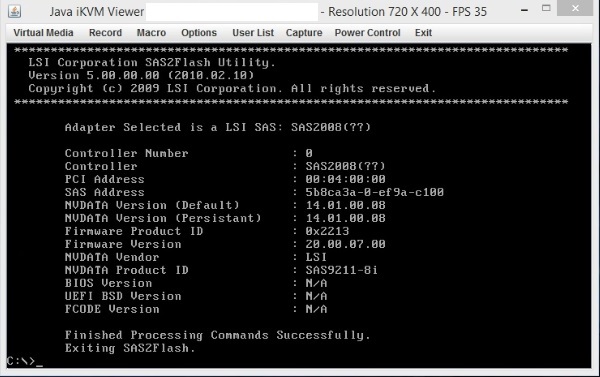Viewport: 600px width, 377px height.
Task: Open the Power Control menu
Action: click(367, 33)
